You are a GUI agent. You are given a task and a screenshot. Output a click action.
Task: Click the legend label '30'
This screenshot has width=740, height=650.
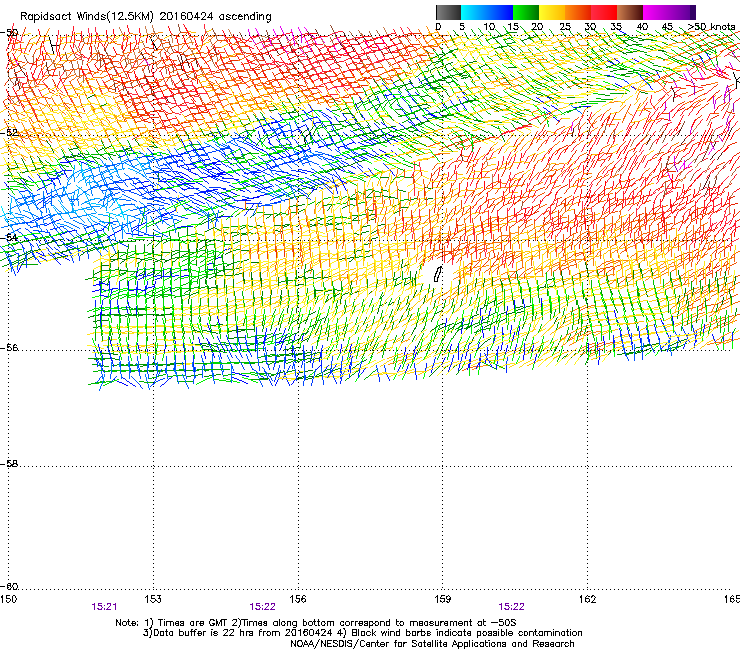(x=590, y=27)
